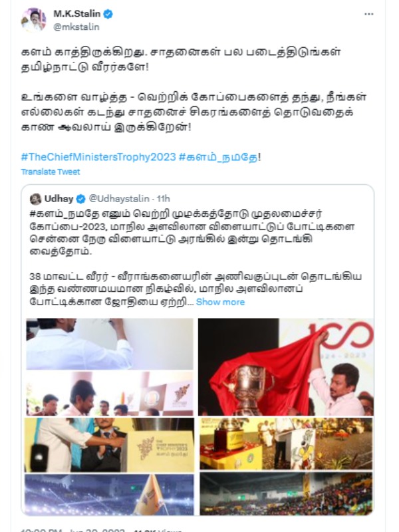This screenshot has height=532, width=399.
Task: Click the verified badge next to Udhay
Action: [80, 199]
